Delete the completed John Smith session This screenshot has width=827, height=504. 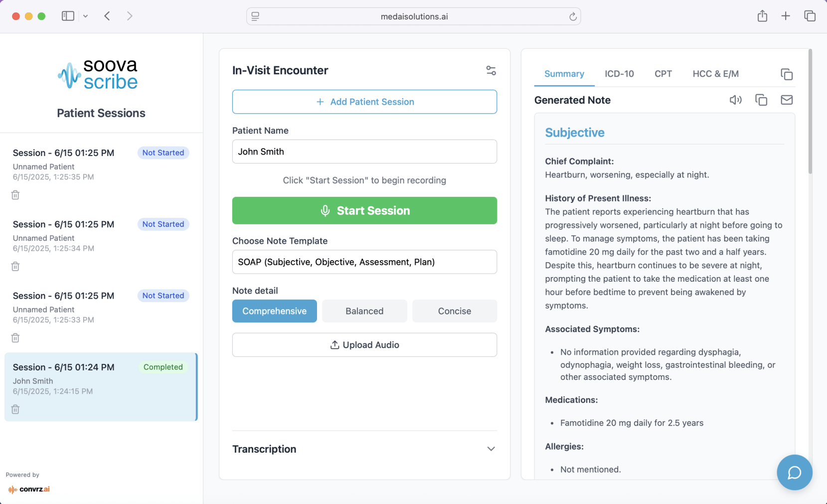[15, 409]
